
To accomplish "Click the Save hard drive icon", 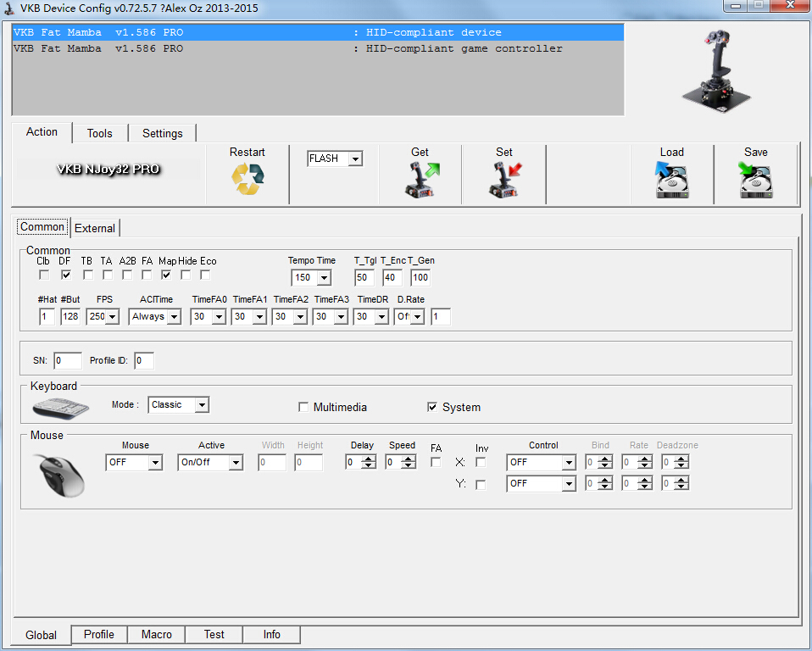I will click(x=755, y=179).
